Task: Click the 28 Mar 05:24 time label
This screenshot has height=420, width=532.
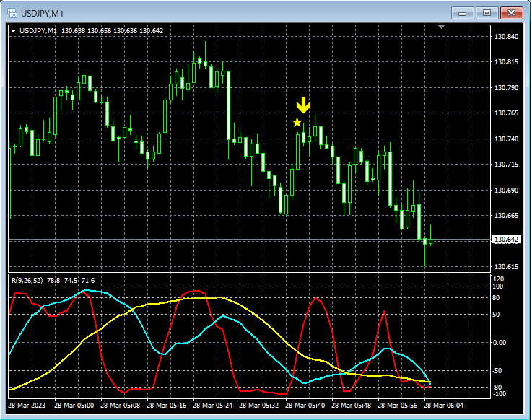Action: pyautogui.click(x=212, y=406)
